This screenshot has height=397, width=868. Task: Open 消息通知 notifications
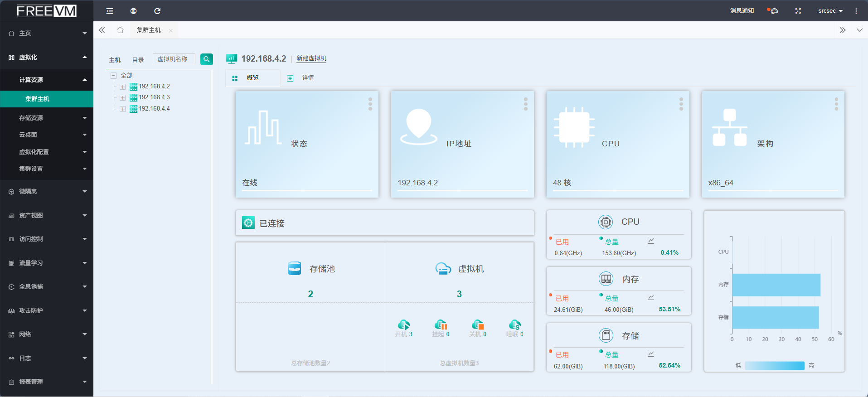point(742,11)
